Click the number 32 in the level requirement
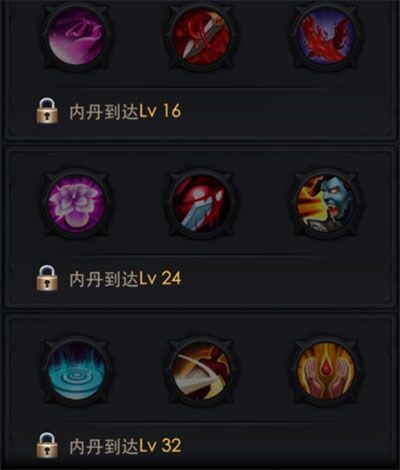 click(x=171, y=446)
